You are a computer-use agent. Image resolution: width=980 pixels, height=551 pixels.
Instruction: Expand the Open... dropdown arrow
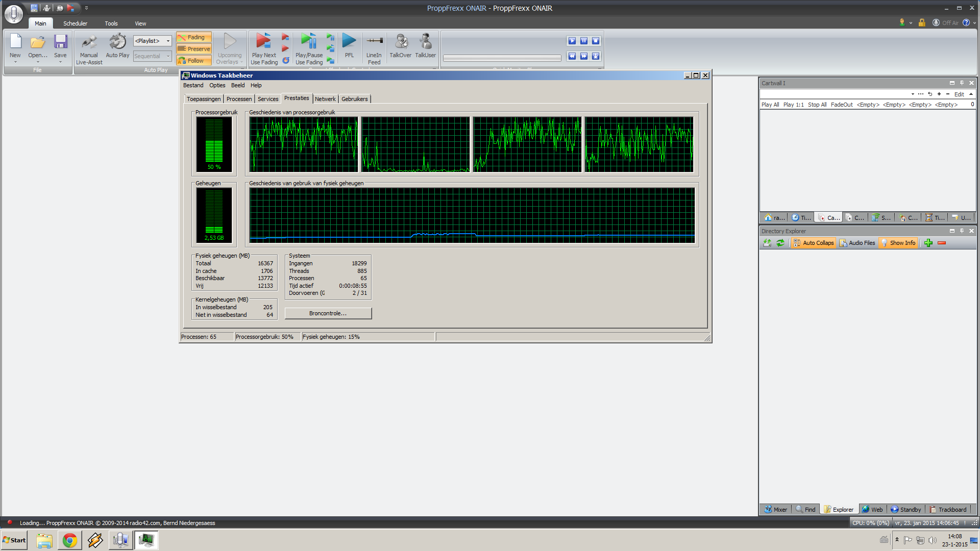point(38,62)
